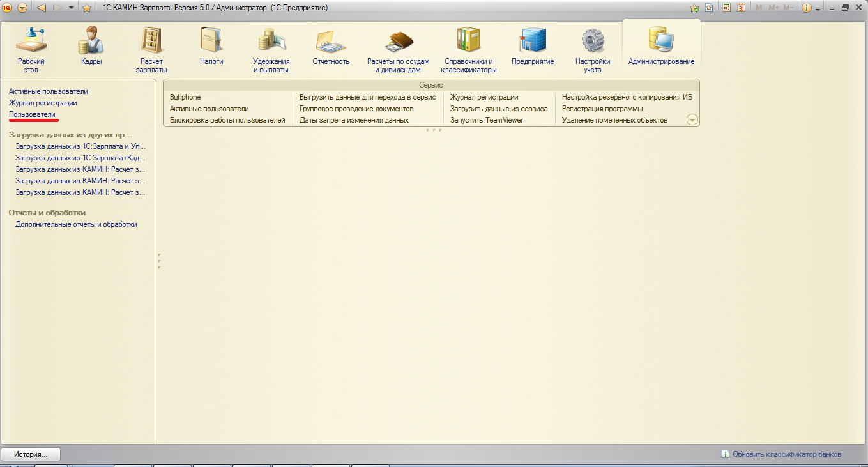Viewport: 868px width, 467px height.
Task: Open Загрузить данные из сервиса
Action: [499, 109]
